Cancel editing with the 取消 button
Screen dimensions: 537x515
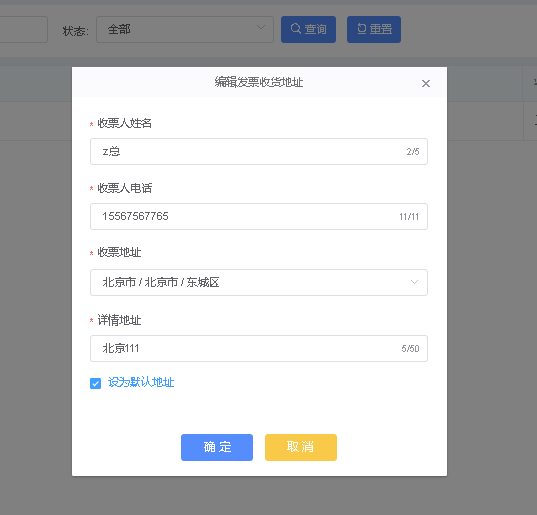[301, 447]
